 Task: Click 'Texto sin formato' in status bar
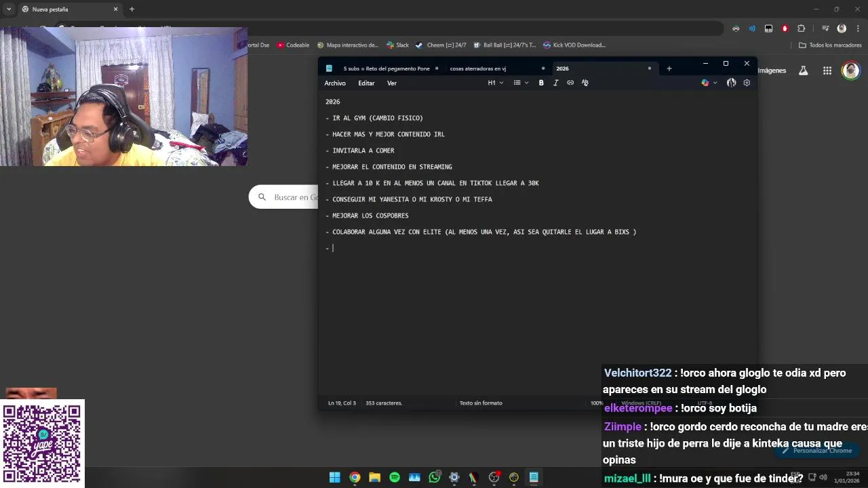point(481,403)
